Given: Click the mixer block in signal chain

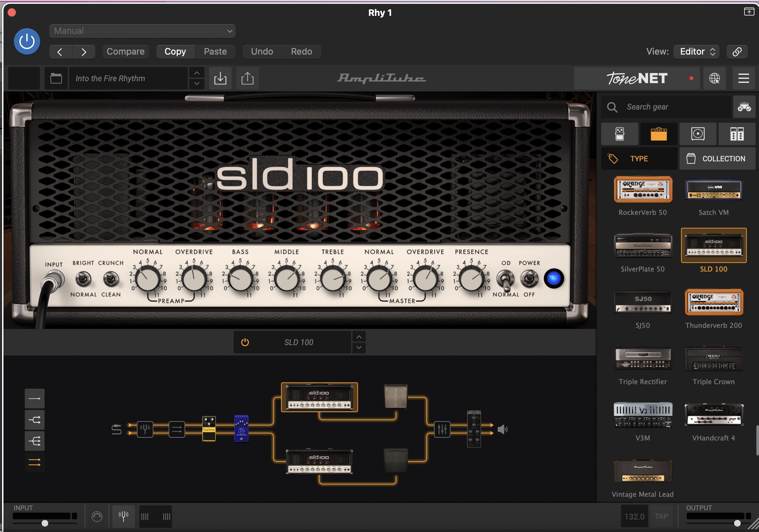Looking at the screenshot, I should (x=442, y=429).
